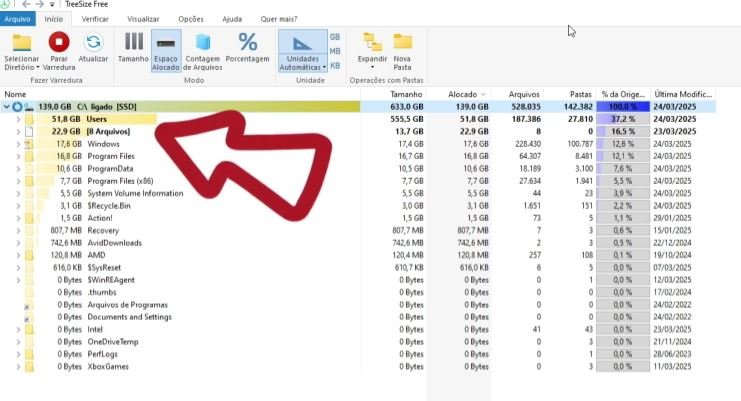Select the Intel folder icon

click(x=29, y=329)
